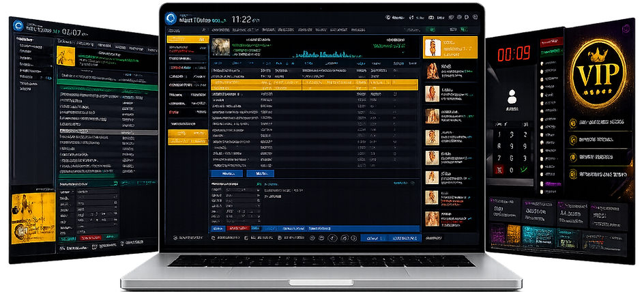The height and width of the screenshot is (292, 644).
Task: Click the purple circle icon above the VIP badge
Action: 626,29
